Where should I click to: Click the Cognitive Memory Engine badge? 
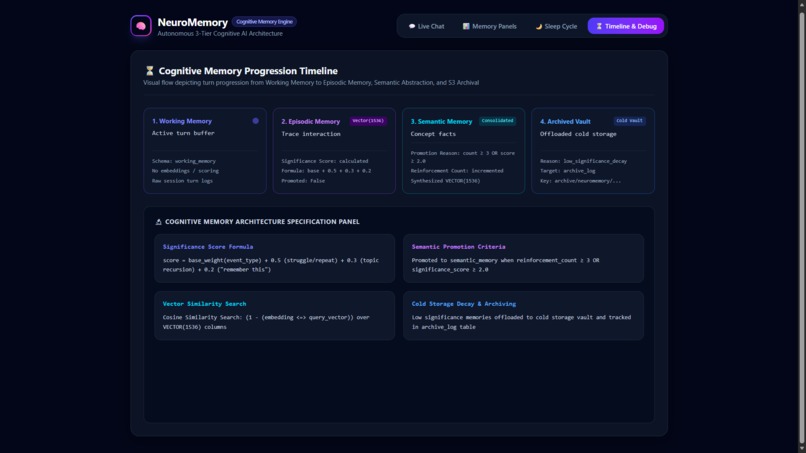[x=264, y=22]
